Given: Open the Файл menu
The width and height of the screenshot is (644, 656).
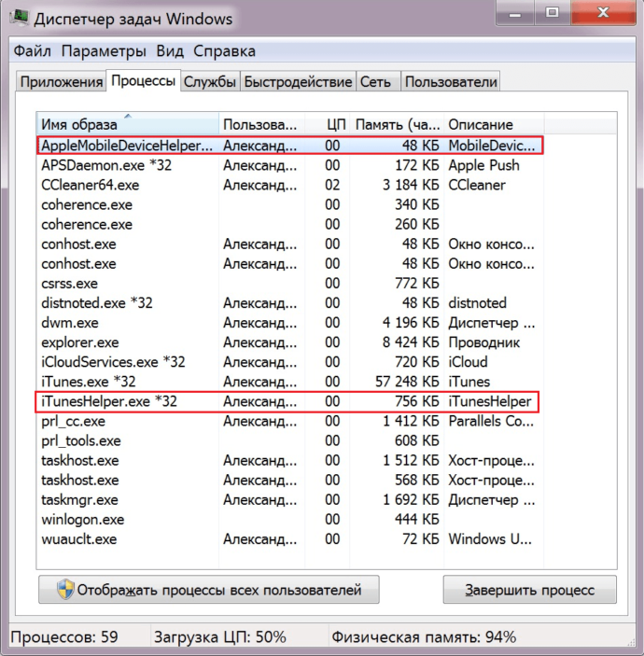Looking at the screenshot, I should coord(33,51).
